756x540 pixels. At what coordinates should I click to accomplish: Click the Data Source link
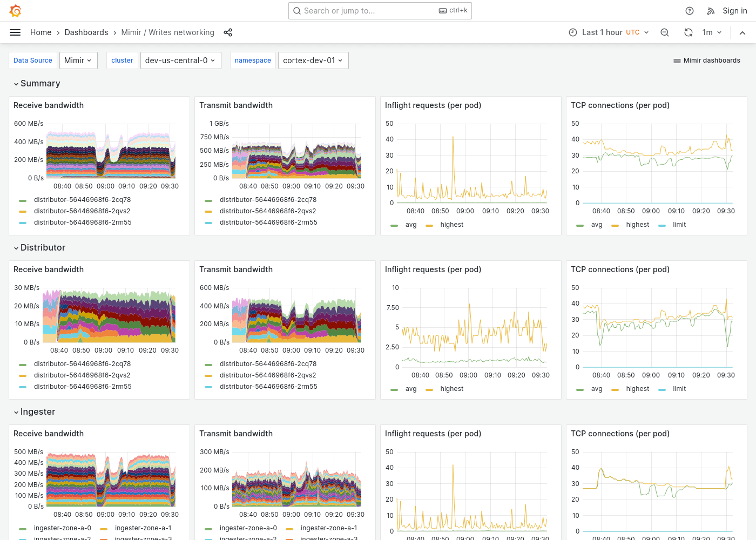click(x=32, y=60)
